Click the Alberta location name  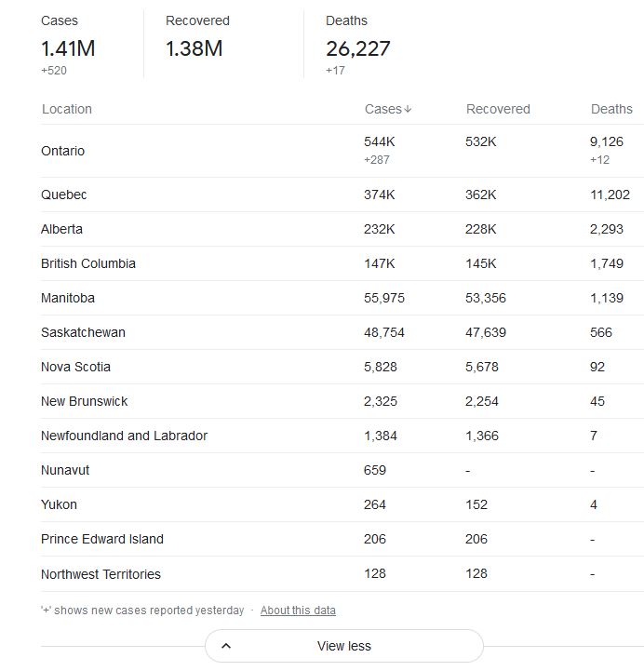coord(61,229)
